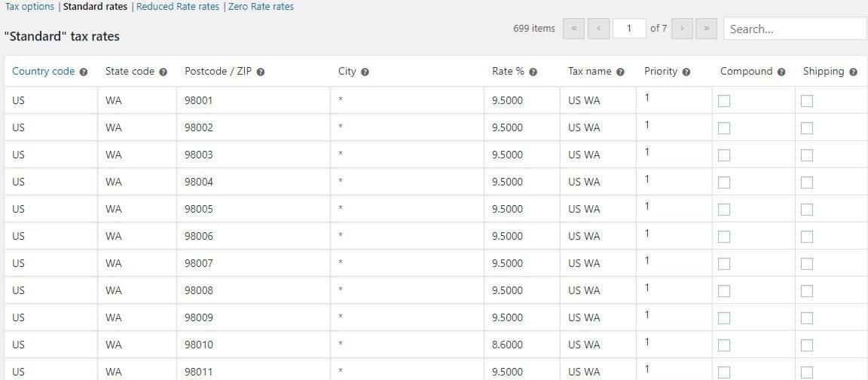Edit the postcode cell 98001
Viewport: 868px width, 380px height.
point(253,100)
